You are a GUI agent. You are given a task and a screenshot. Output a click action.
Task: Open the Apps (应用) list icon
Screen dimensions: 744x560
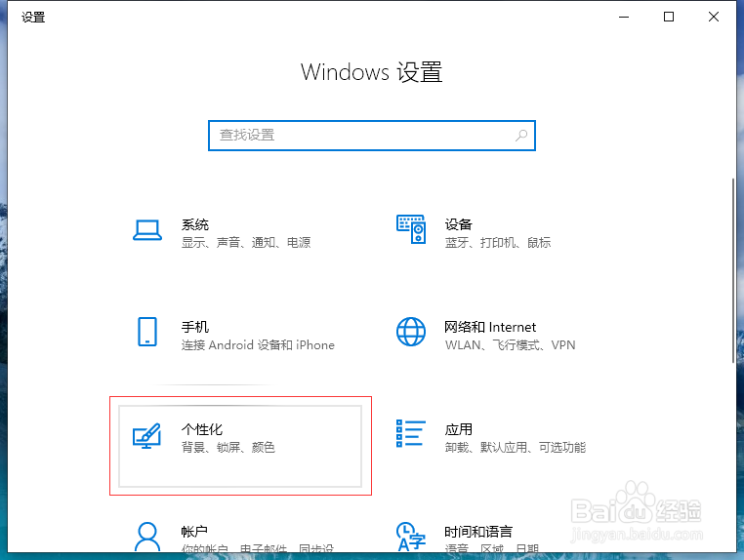pos(411,433)
